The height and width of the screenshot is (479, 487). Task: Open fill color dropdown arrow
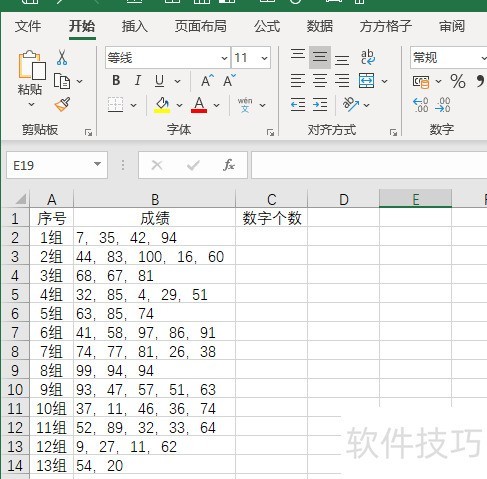[x=179, y=105]
